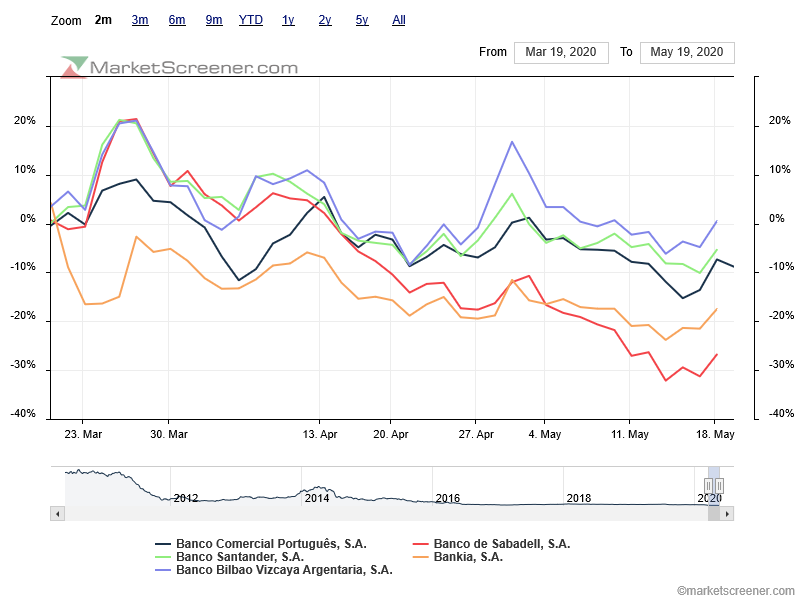805x600 pixels.
Task: Switch zoom to 3m
Action: point(140,20)
